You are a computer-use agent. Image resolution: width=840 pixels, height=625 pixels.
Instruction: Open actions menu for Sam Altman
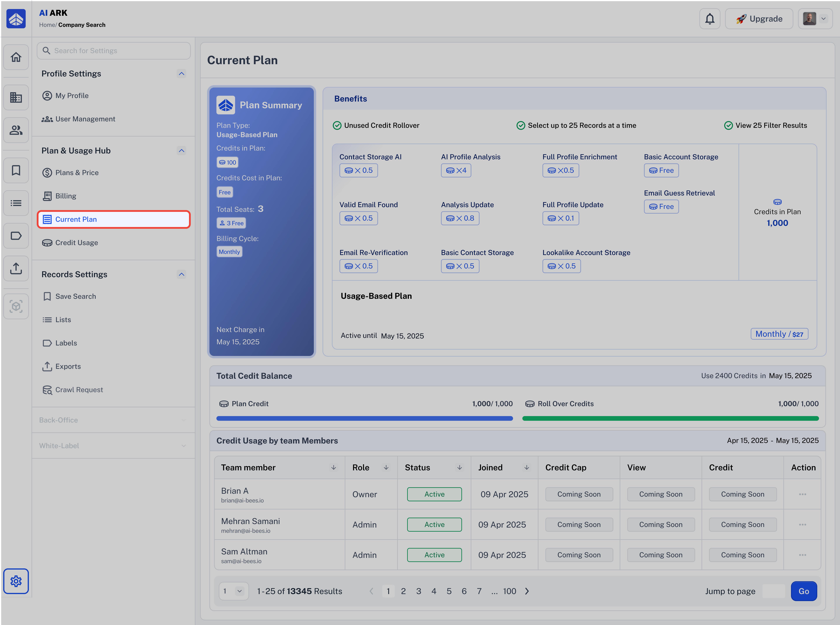(803, 555)
